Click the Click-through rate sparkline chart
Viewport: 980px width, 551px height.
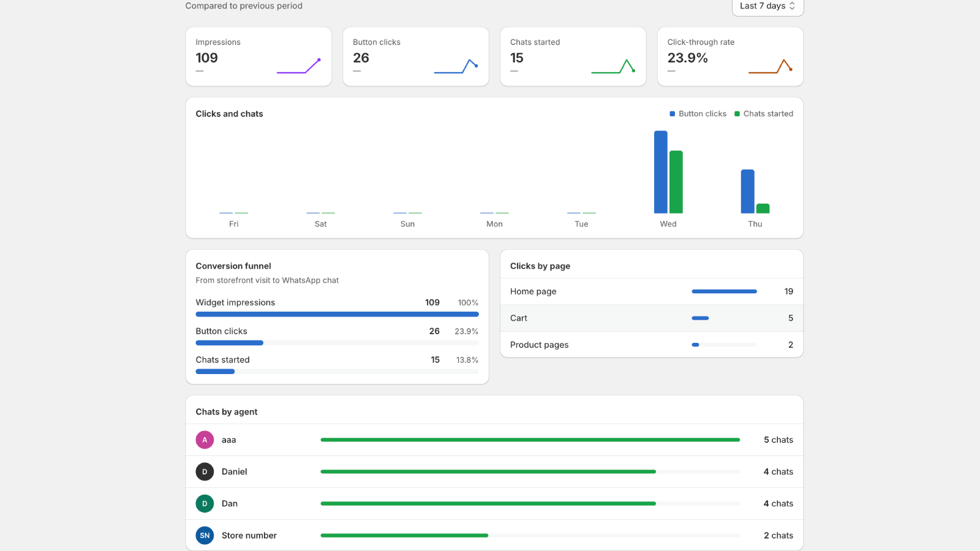(771, 66)
